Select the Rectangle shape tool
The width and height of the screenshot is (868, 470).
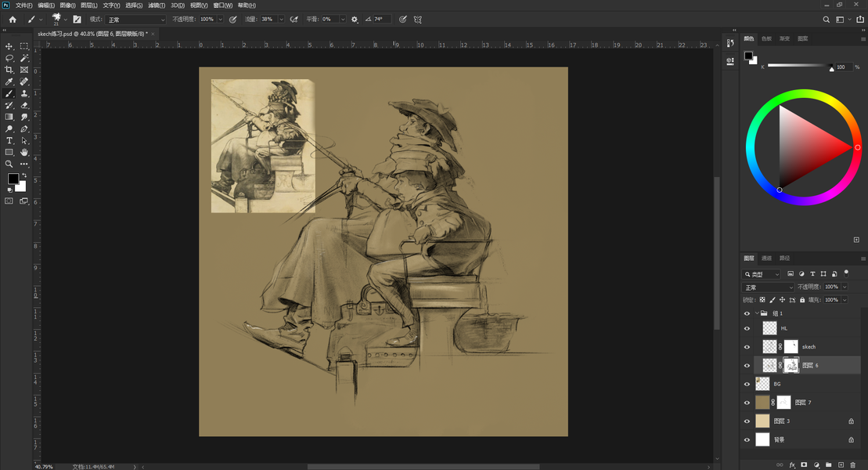click(9, 153)
